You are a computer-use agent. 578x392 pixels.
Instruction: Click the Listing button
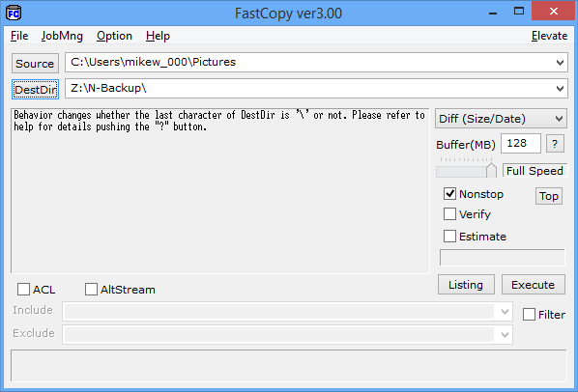point(466,285)
